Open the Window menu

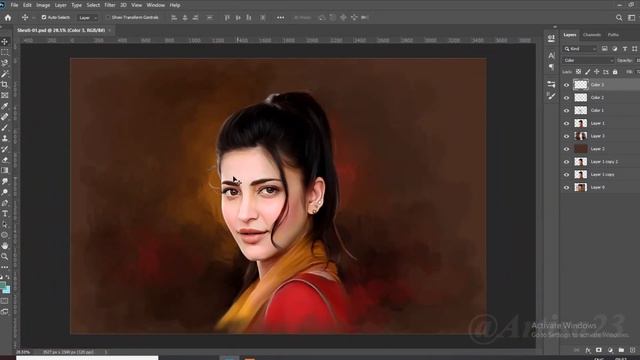156,5
